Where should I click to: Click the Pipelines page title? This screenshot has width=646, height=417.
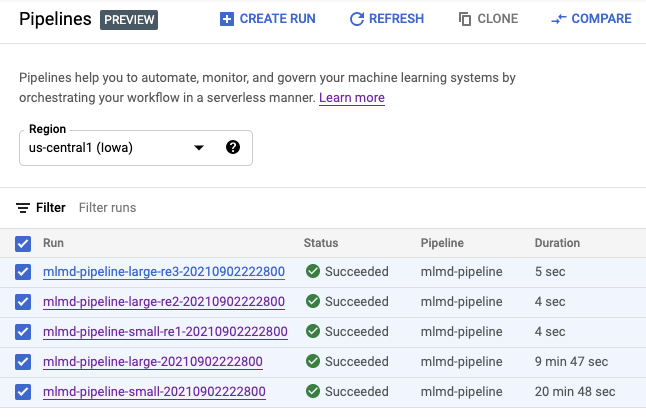click(55, 19)
